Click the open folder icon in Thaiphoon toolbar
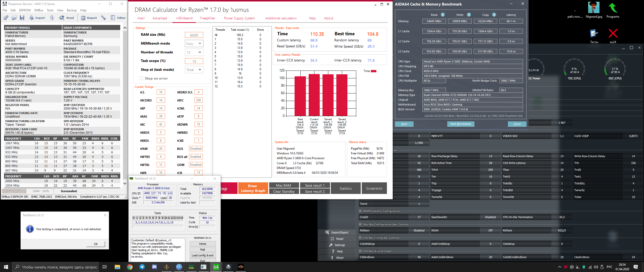 pyautogui.click(x=14, y=18)
